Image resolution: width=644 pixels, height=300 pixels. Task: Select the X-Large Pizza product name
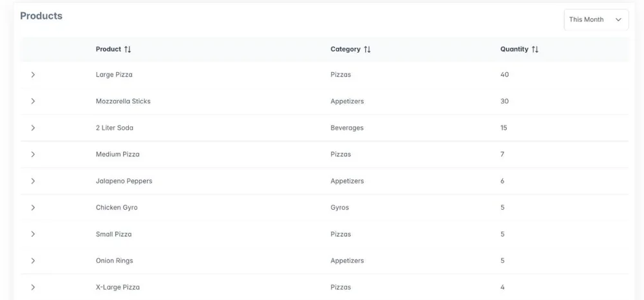(x=118, y=287)
